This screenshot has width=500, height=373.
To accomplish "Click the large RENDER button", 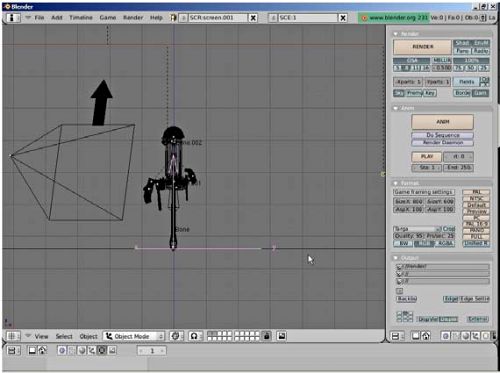I will pyautogui.click(x=422, y=47).
